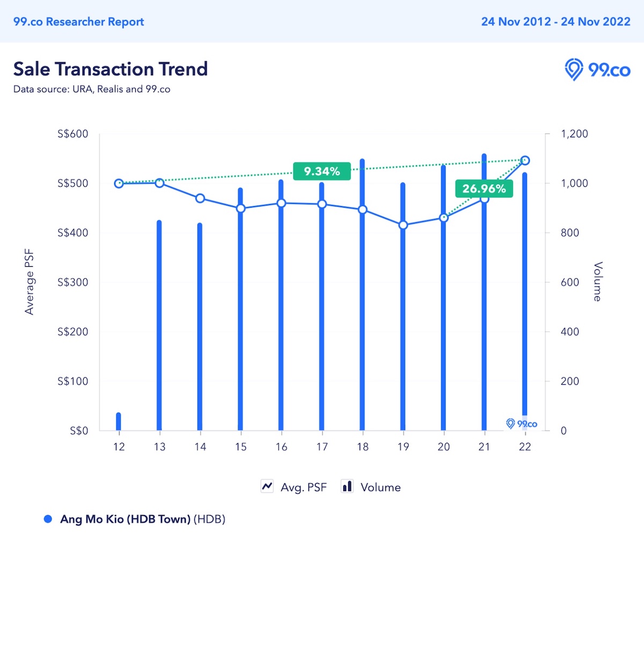Click the Avg PSF data point for year 12
This screenshot has height=660, width=644.
[119, 184]
